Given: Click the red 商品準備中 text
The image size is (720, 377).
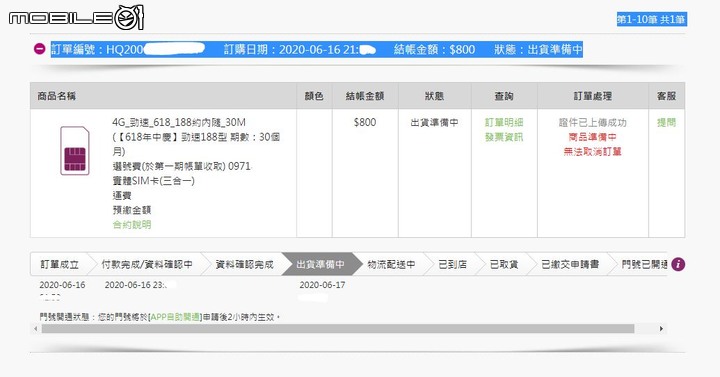Looking at the screenshot, I should (x=592, y=137).
